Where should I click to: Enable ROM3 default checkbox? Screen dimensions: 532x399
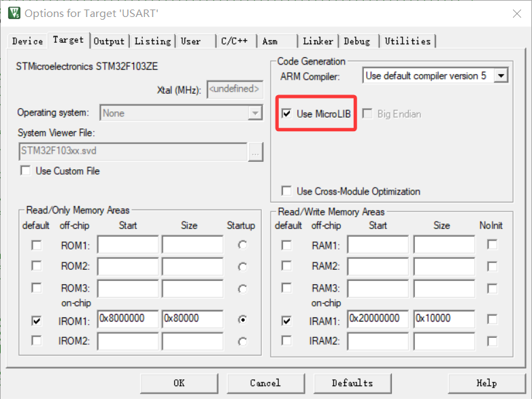pyautogui.click(x=37, y=288)
